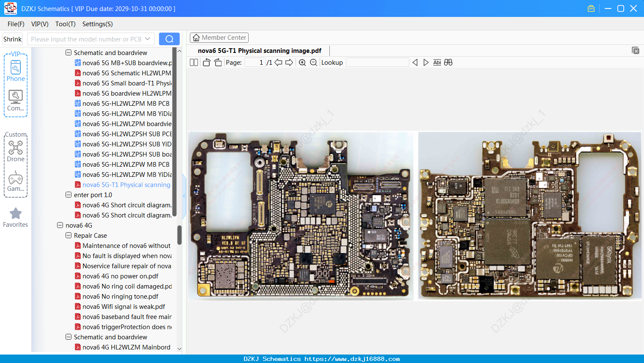Collapse the enter port 1.0 folder
Viewport: 644px width, 363px height.
[x=69, y=195]
